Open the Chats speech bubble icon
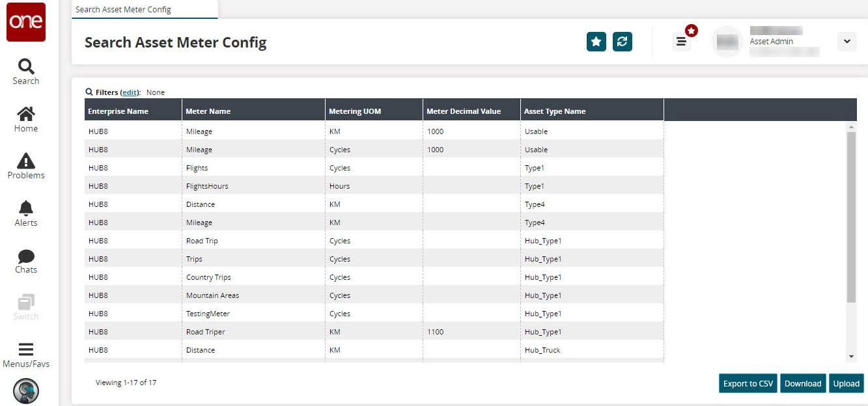The image size is (868, 406). pos(26,260)
